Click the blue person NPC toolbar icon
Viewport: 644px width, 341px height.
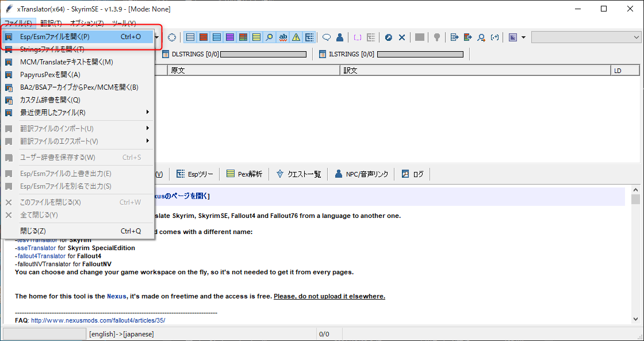click(340, 37)
